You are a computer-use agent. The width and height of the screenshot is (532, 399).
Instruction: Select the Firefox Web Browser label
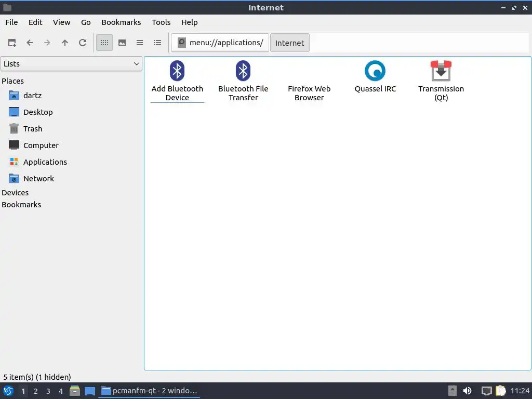[309, 94]
